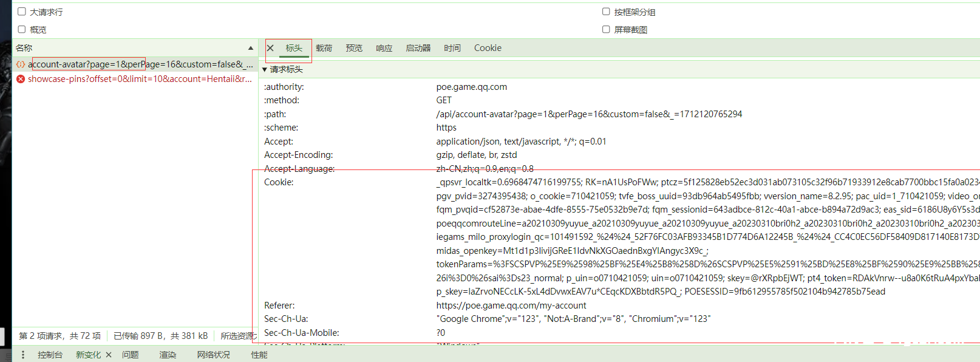Check the 按框架分组 option
This screenshot has width=980, height=362.
click(x=606, y=12)
